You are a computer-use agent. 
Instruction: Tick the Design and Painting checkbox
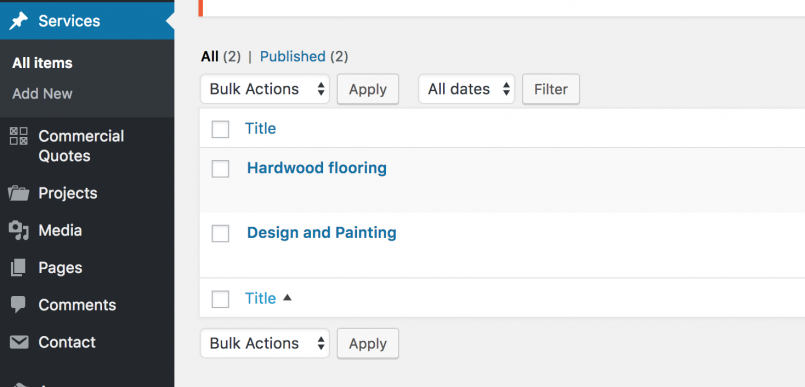220,234
